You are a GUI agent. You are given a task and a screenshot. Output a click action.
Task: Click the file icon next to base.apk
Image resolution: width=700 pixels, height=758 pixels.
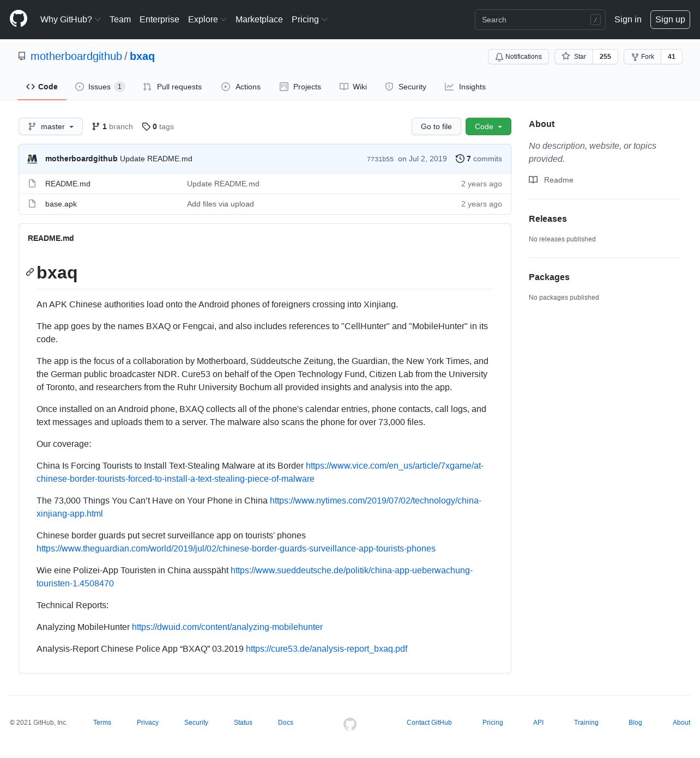tap(32, 204)
